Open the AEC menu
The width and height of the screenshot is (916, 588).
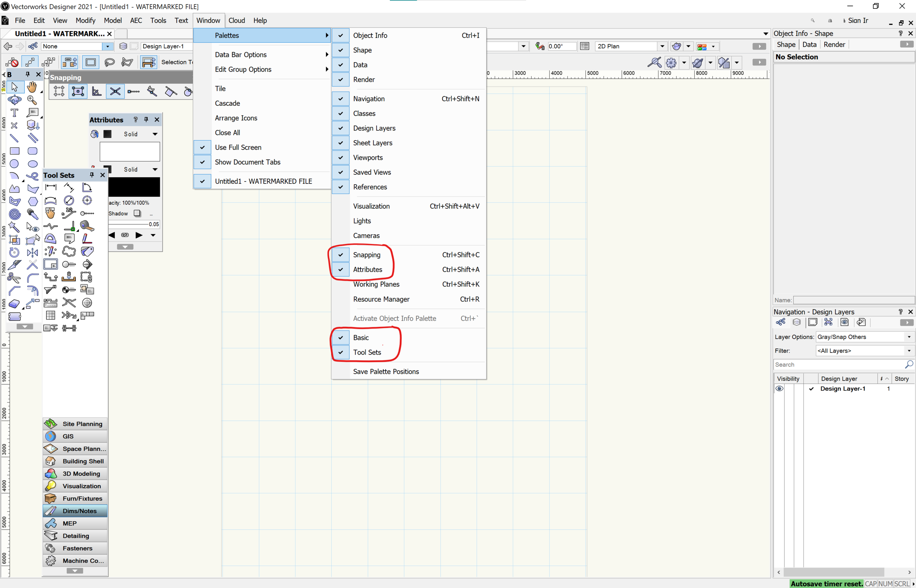click(x=136, y=21)
